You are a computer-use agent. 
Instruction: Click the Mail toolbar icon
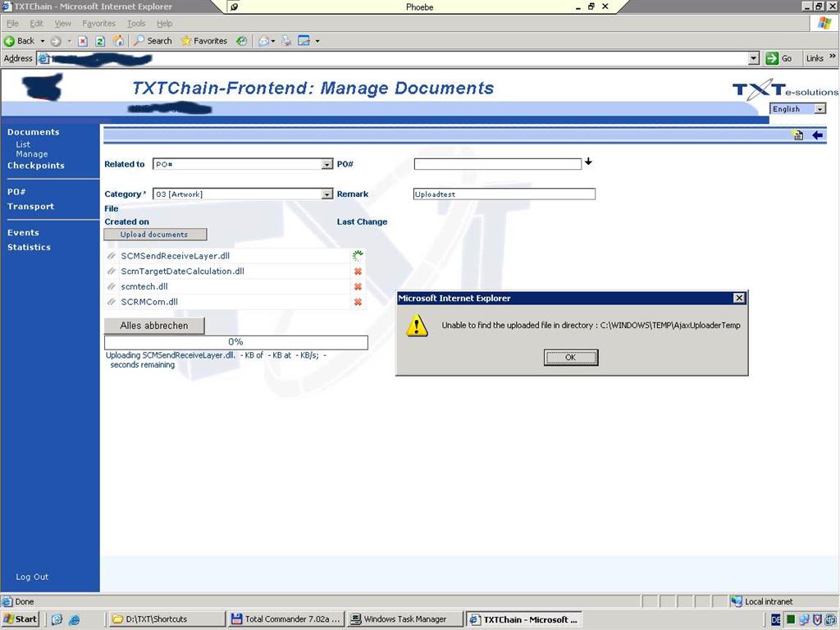263,41
